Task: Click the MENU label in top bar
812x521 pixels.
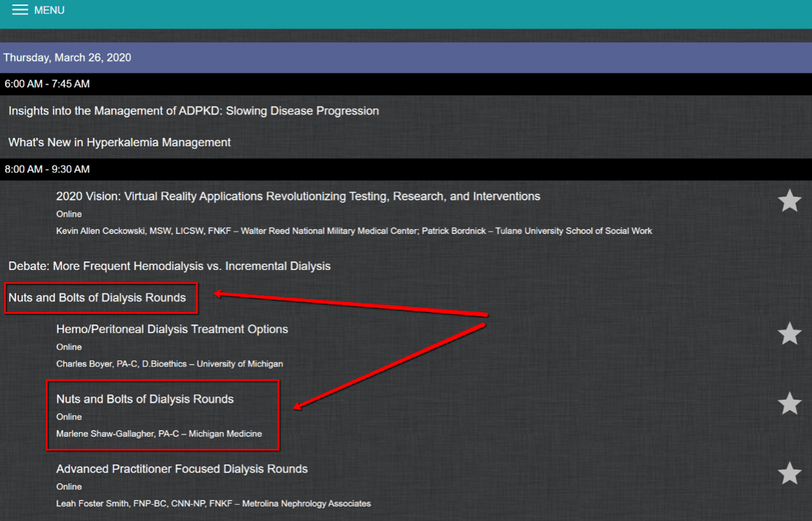Action: (49, 10)
